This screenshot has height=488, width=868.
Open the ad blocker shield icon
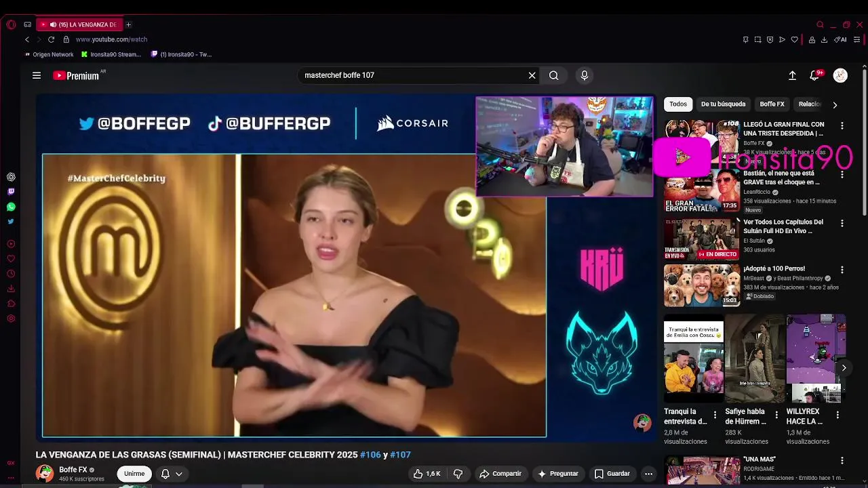tap(770, 39)
